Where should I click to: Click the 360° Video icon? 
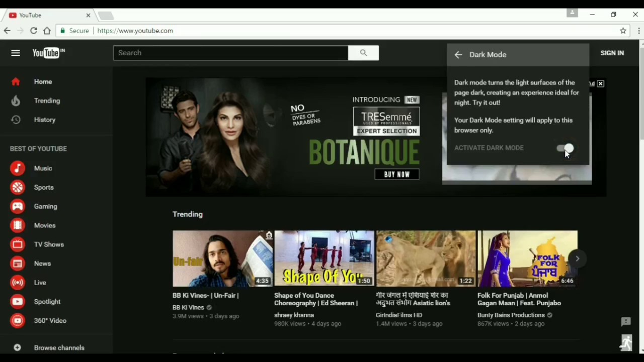point(18,320)
